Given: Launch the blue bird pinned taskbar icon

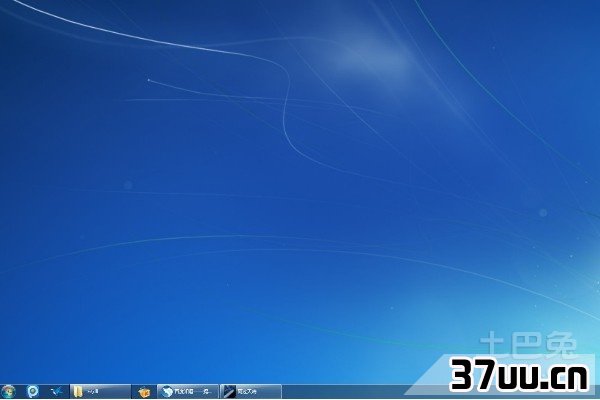Looking at the screenshot, I should coord(57,392).
